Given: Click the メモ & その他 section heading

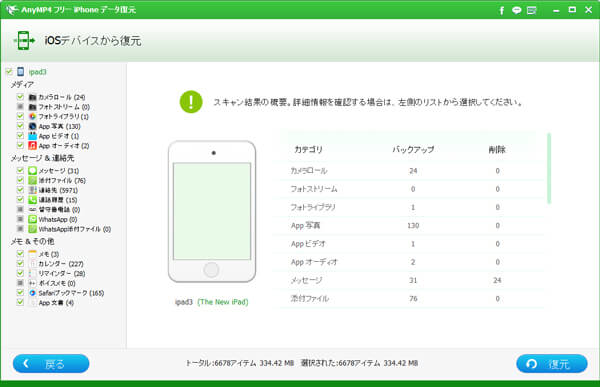Looking at the screenshot, I should click(x=33, y=242).
